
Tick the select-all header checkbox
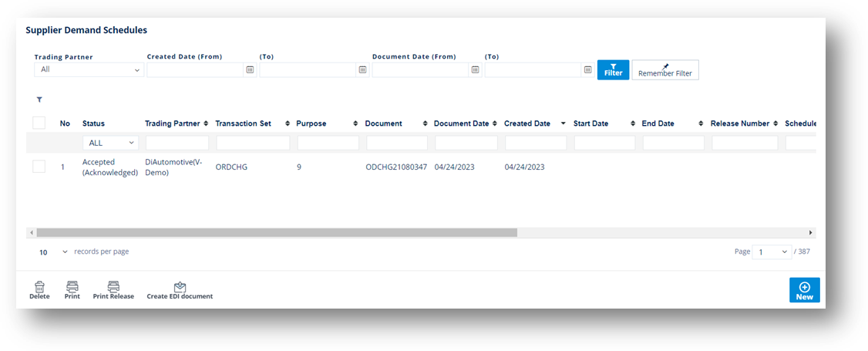pos(39,123)
